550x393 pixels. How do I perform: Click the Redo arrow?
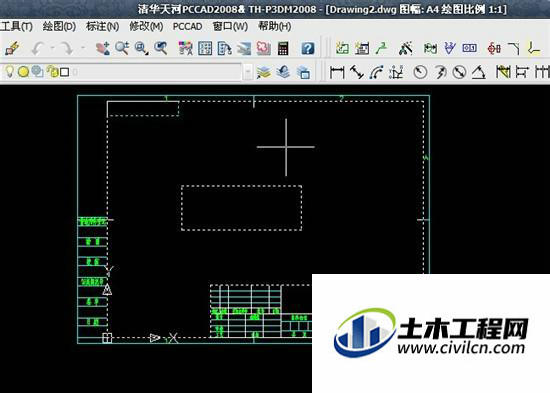tap(66, 48)
